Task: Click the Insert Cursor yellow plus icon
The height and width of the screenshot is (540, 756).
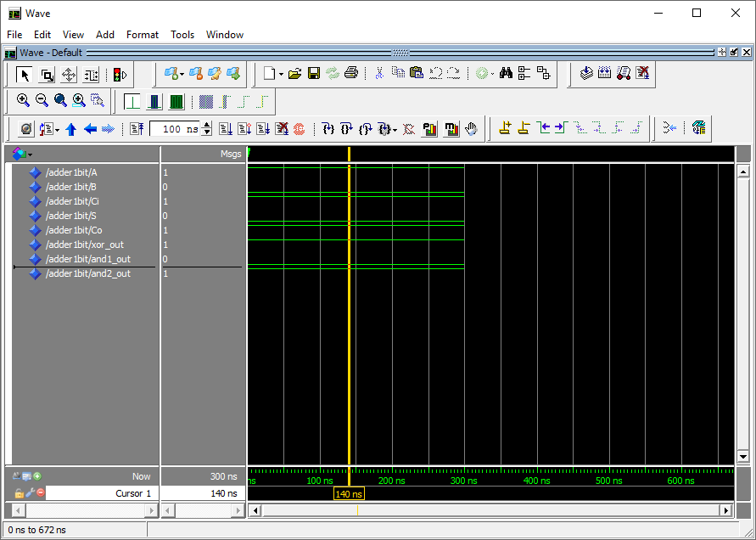Action: (x=505, y=128)
